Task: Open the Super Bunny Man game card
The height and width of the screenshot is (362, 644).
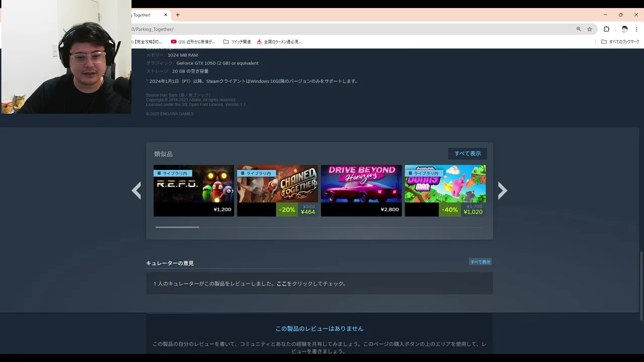Action: coord(445,191)
